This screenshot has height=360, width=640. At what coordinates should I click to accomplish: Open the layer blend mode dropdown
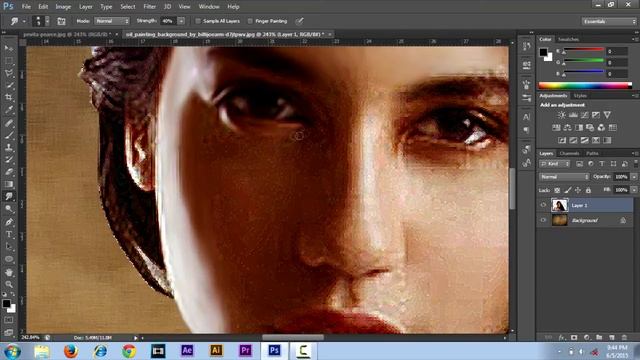coord(564,177)
